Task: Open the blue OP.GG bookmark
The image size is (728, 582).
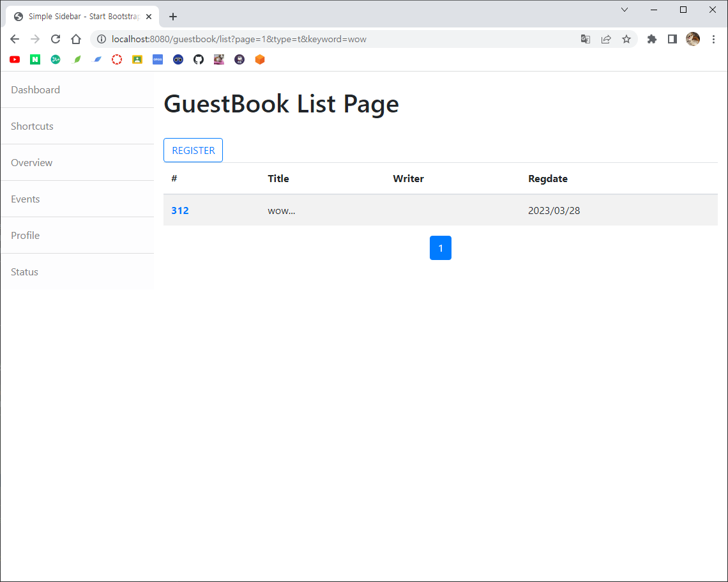Action: 158,59
